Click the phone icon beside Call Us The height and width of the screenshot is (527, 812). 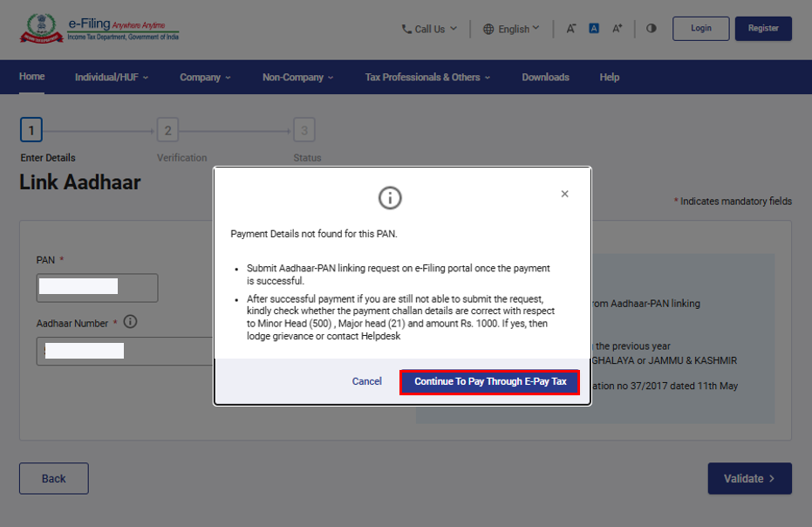coord(406,29)
